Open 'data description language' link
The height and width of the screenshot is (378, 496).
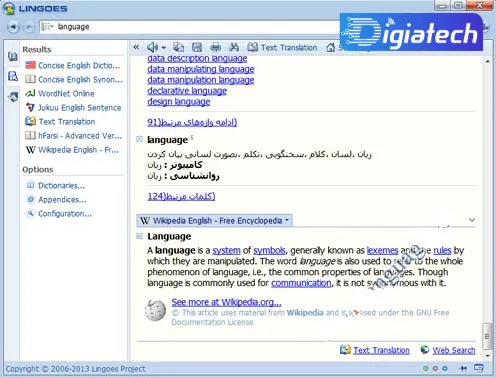197,58
